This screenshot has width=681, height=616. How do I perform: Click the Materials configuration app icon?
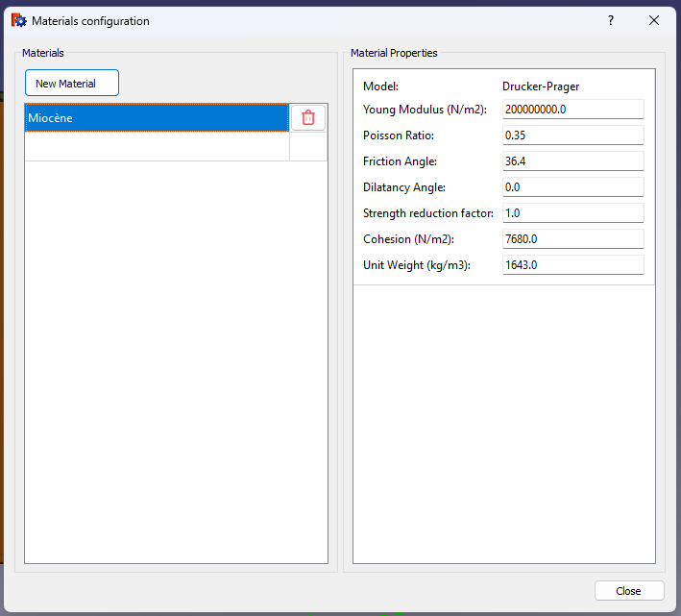tap(18, 20)
